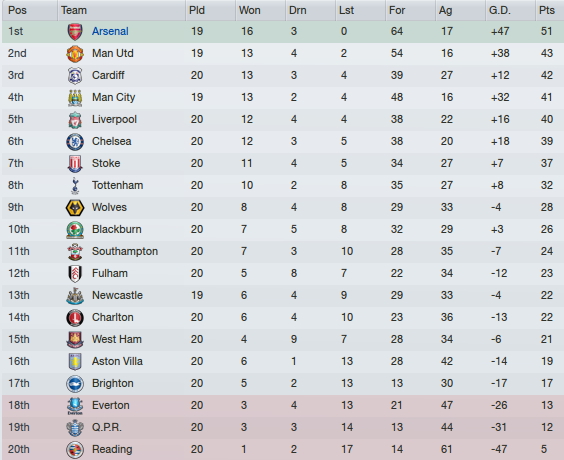Click the Man City badge
This screenshot has height=460, width=564.
coord(75,98)
